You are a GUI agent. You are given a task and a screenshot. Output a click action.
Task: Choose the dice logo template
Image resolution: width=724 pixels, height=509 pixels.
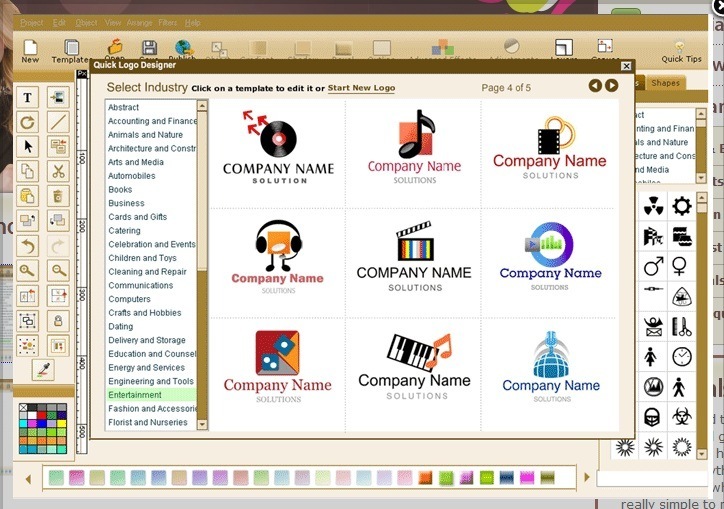(278, 366)
